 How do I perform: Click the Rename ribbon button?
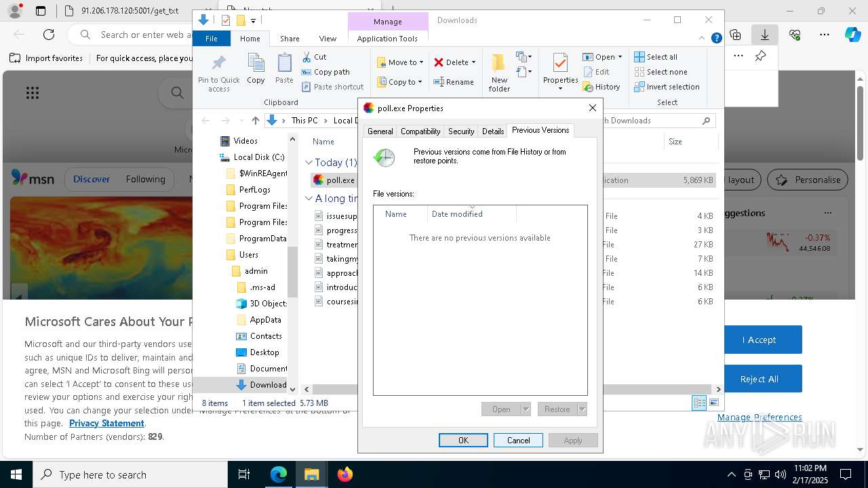coord(454,82)
